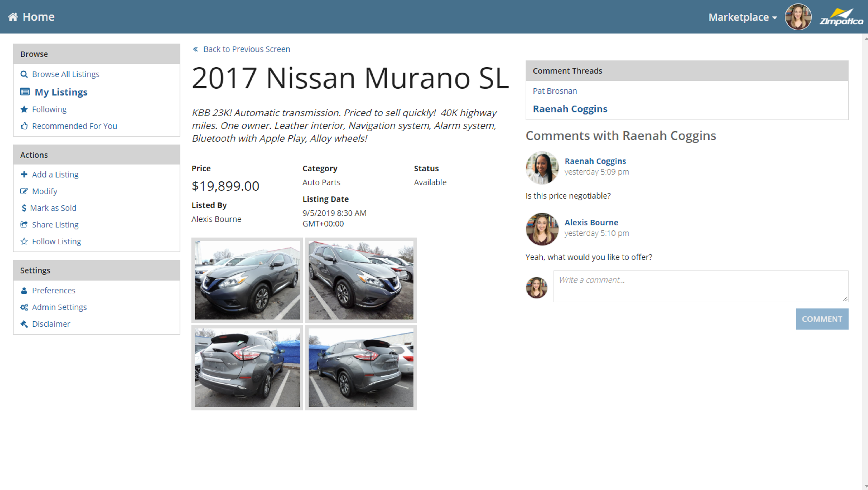Screen dimensions: 868x490
Task: Select Raenah Coggins comment thread
Action: 570,109
